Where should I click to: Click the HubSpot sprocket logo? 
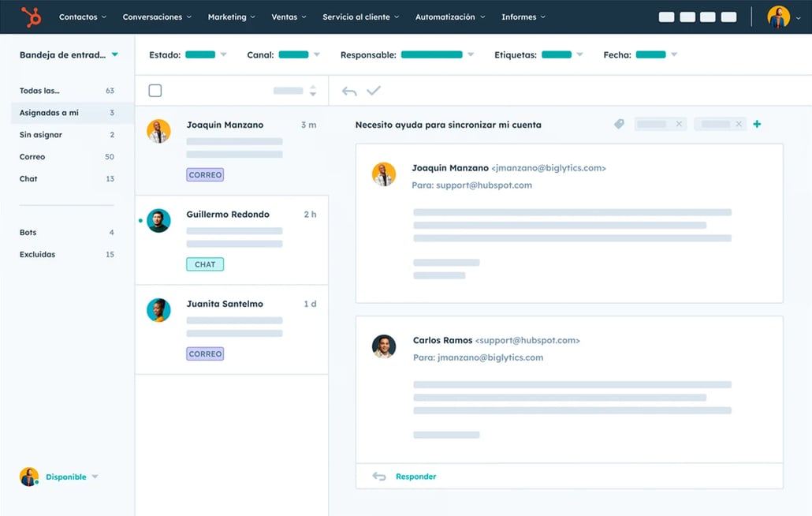(x=31, y=17)
